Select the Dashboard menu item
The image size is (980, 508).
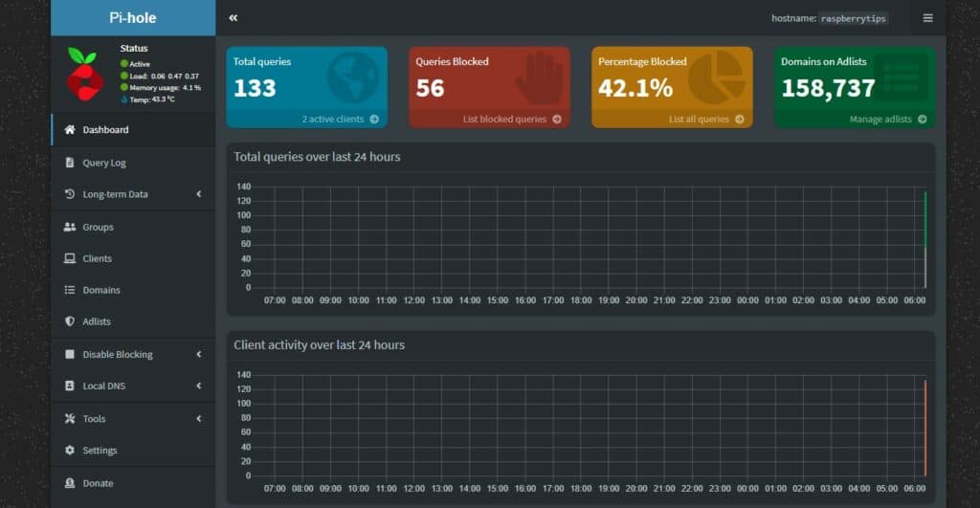point(133,130)
